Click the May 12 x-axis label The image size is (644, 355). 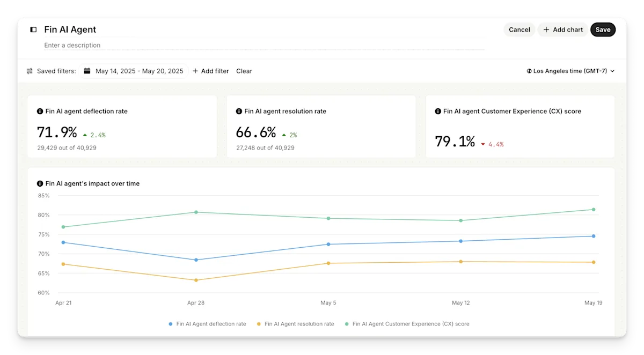(461, 303)
